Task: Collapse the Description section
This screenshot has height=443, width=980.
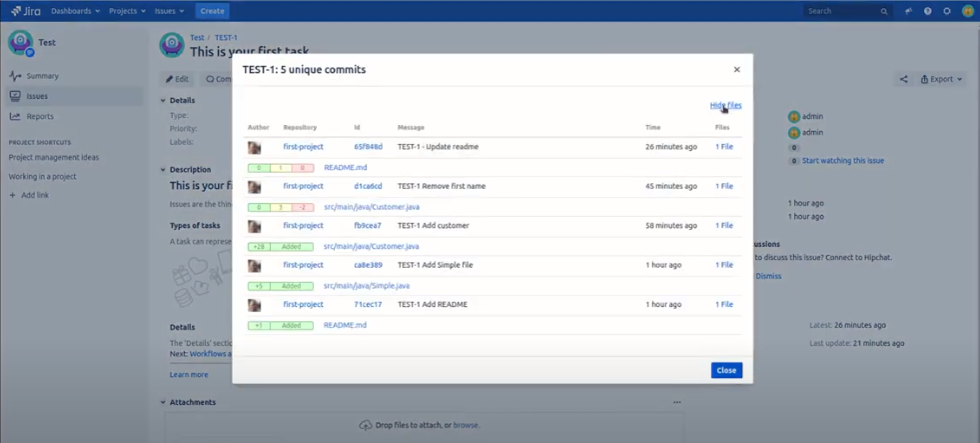Action: pyautogui.click(x=163, y=170)
